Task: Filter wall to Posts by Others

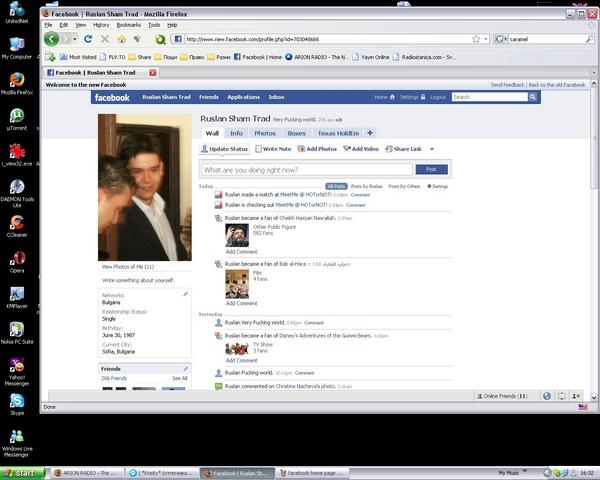Action: coord(404,186)
